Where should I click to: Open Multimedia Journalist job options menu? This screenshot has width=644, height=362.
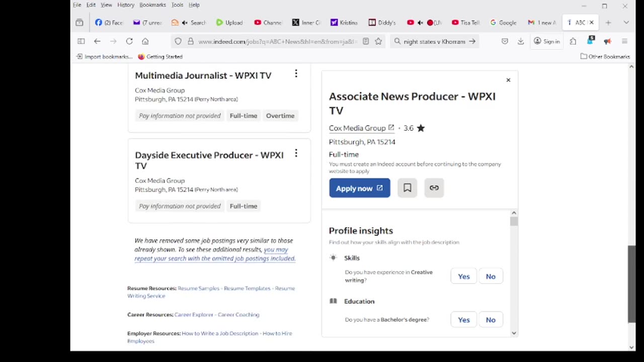(296, 74)
